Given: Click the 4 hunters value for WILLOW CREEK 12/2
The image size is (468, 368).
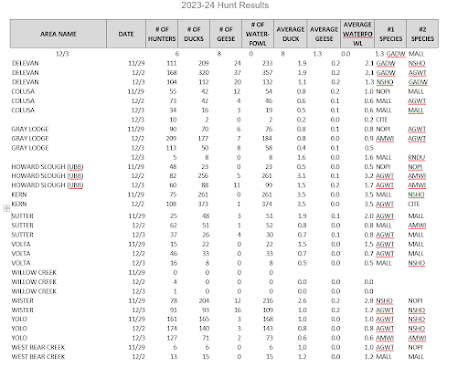Looking at the screenshot, I should [175, 282].
